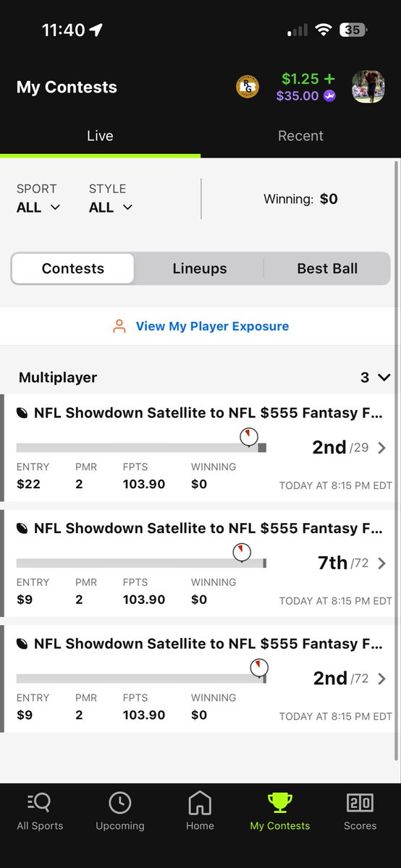Open the profile avatar picture
The height and width of the screenshot is (868, 401).
point(368,87)
